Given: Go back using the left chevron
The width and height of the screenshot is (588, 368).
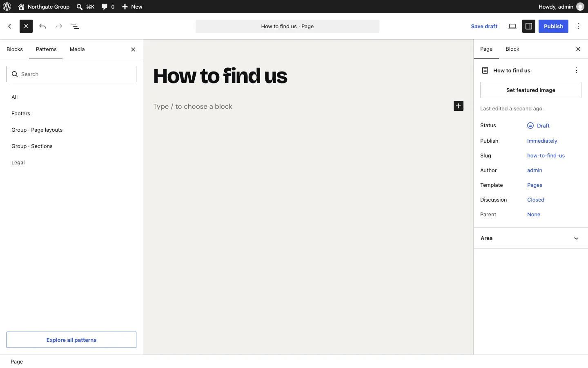Looking at the screenshot, I should [x=10, y=26].
